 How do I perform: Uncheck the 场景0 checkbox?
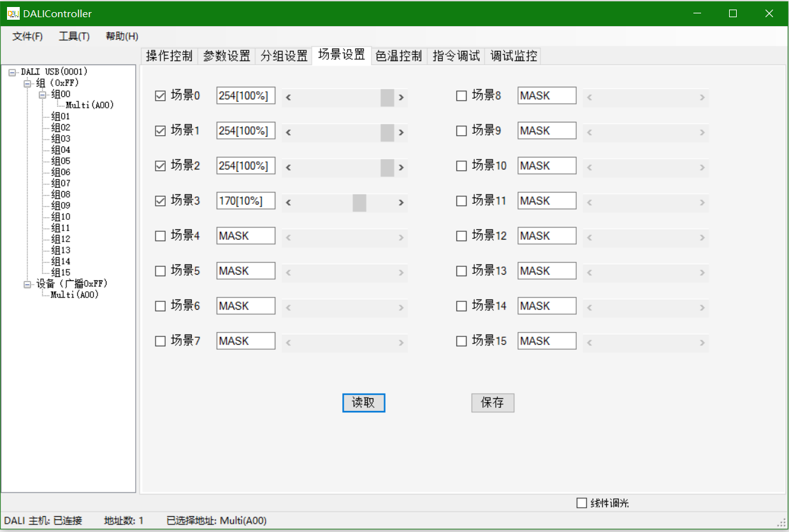pyautogui.click(x=161, y=96)
